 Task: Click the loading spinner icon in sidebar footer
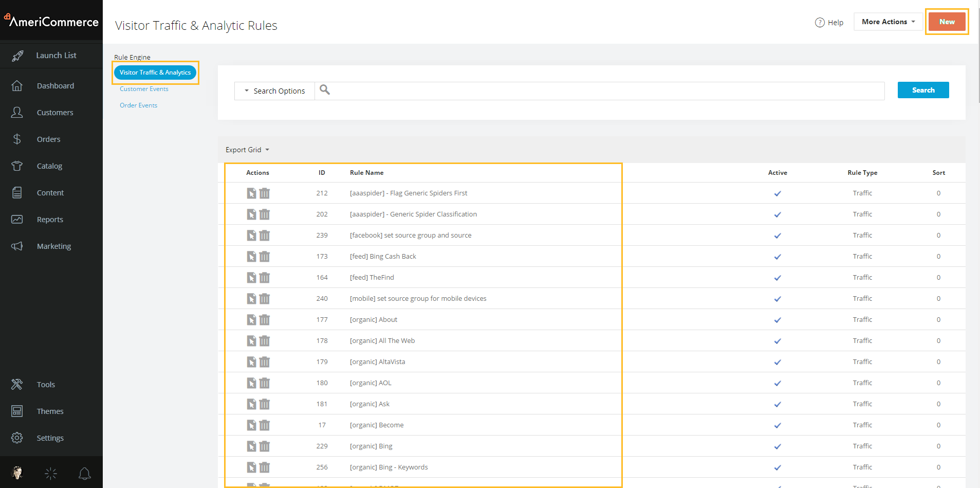point(51,473)
